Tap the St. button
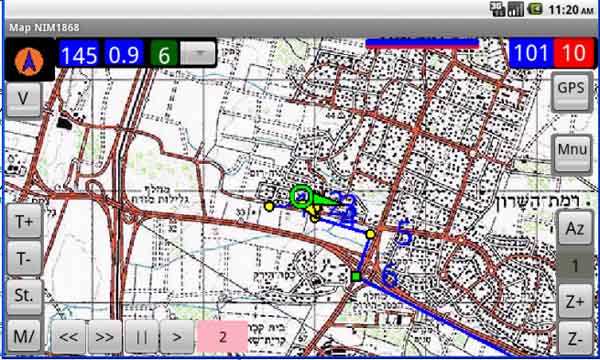This screenshot has height=360, width=600. [x=24, y=296]
